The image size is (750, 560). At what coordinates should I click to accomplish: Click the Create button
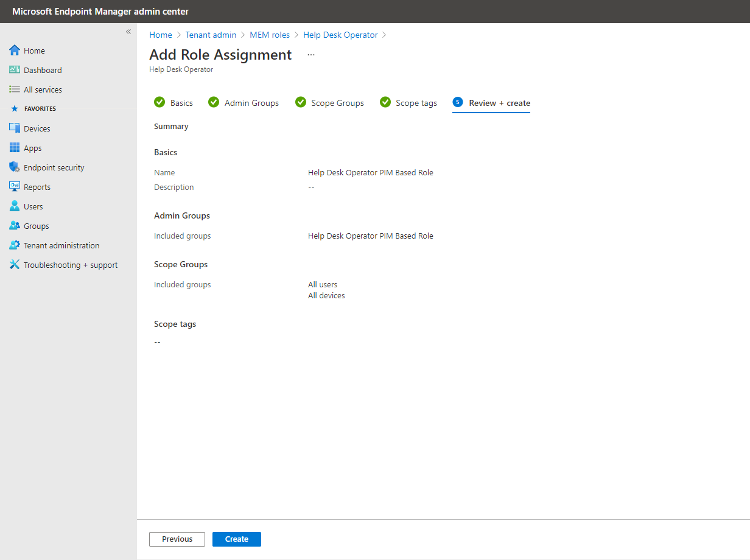click(x=236, y=539)
